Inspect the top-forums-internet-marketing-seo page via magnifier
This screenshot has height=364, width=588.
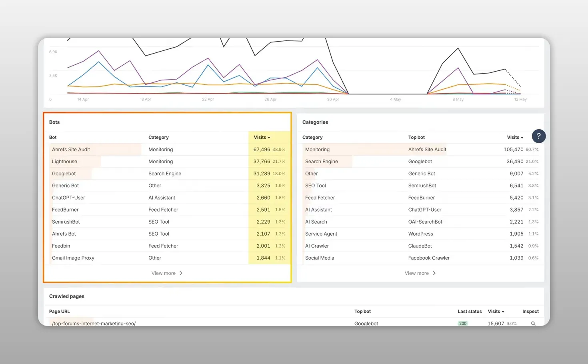[x=533, y=324]
